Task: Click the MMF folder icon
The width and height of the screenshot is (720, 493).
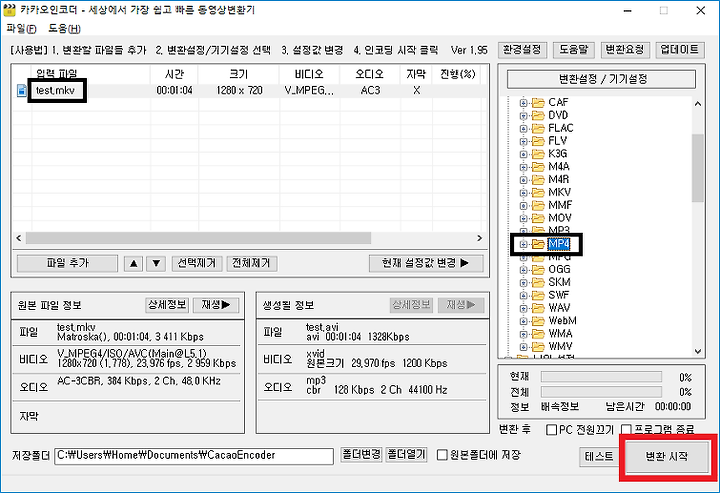Action: (x=538, y=205)
